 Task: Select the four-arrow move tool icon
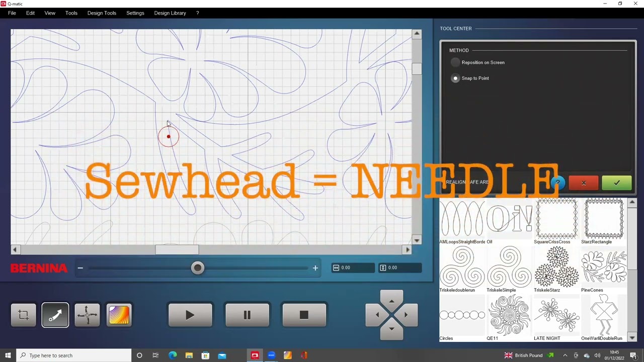pyautogui.click(x=87, y=315)
